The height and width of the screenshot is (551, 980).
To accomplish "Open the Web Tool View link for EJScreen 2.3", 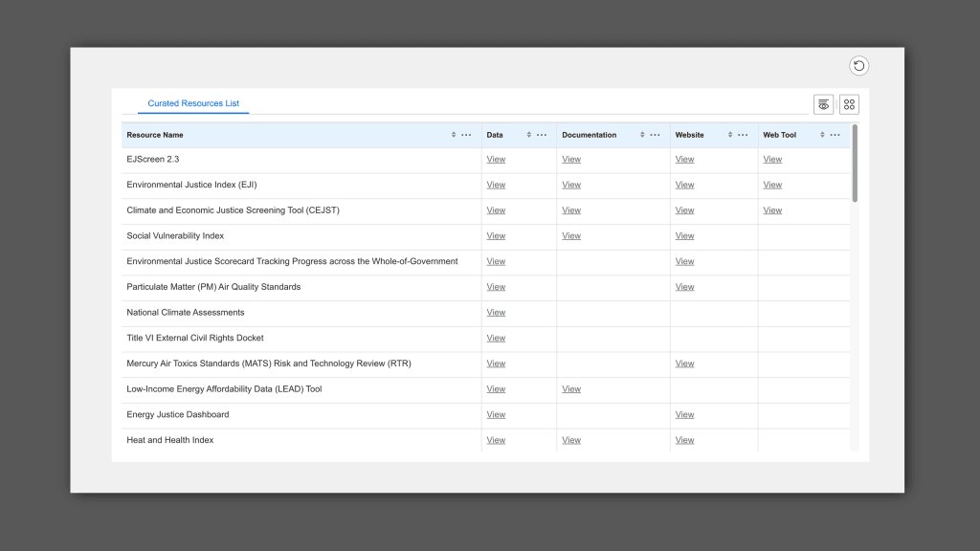I will click(772, 160).
